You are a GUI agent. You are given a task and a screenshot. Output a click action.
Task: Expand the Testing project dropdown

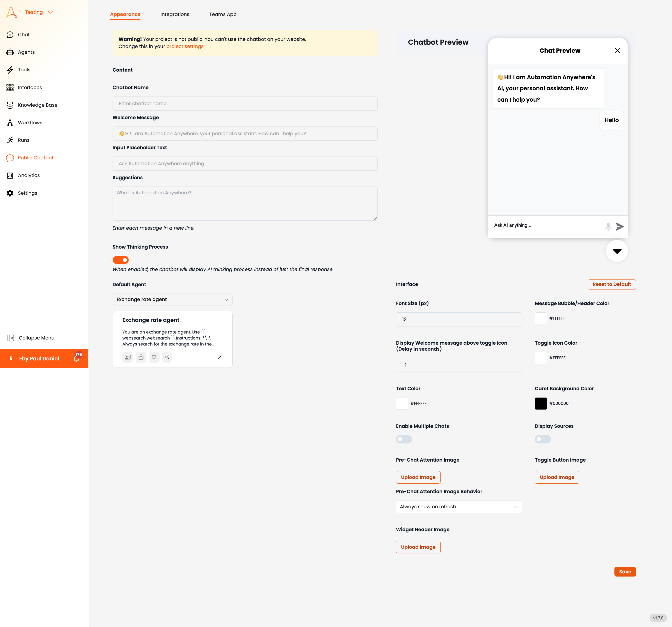pyautogui.click(x=39, y=12)
